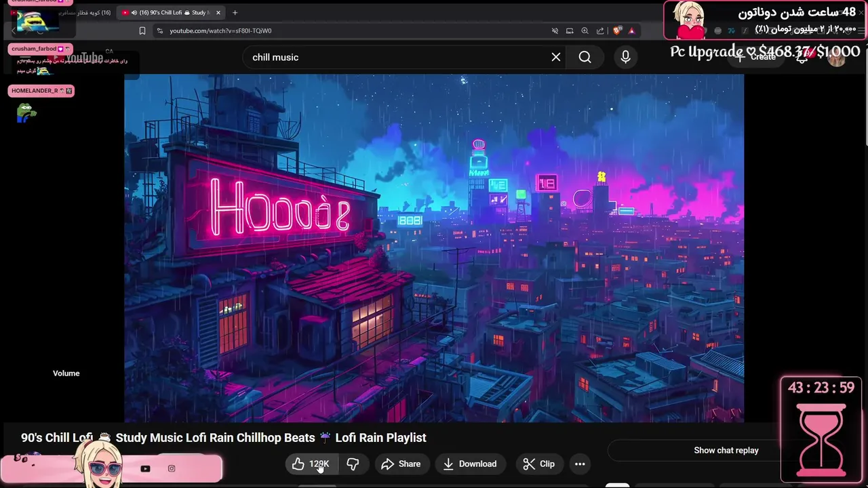868x488 pixels.
Task: Select the browser address bar URL
Action: (x=220, y=30)
